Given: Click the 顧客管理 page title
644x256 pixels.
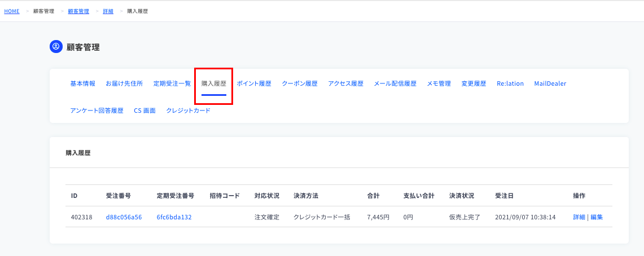Looking at the screenshot, I should pyautogui.click(x=83, y=47).
